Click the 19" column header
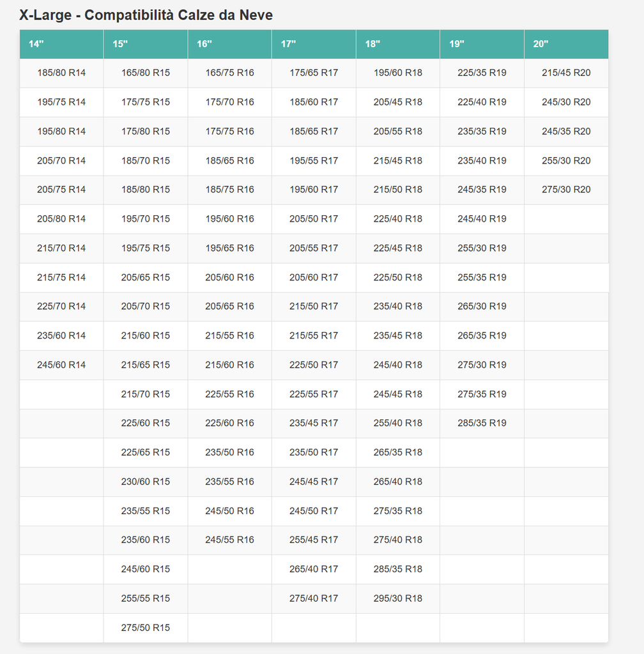644x654 pixels. pos(456,44)
